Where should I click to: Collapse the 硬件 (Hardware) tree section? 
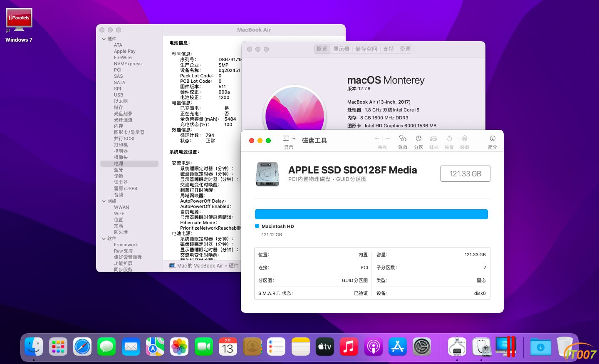[x=104, y=39]
